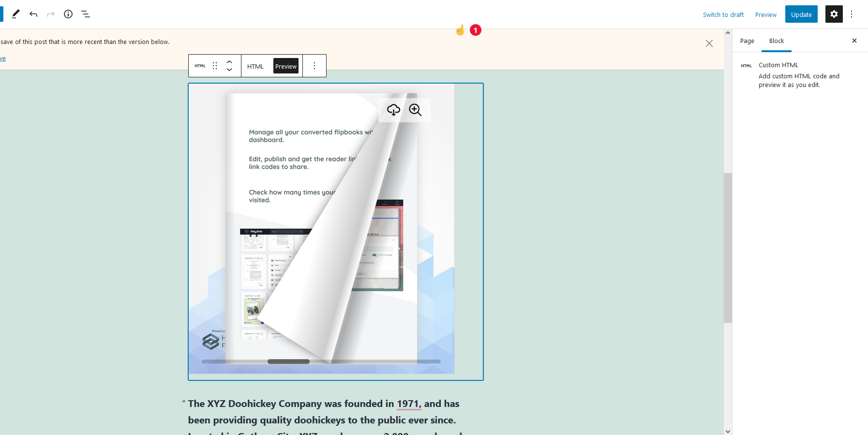Open the editor's top-right options menu
The width and height of the screenshot is (868, 435).
coord(852,14)
